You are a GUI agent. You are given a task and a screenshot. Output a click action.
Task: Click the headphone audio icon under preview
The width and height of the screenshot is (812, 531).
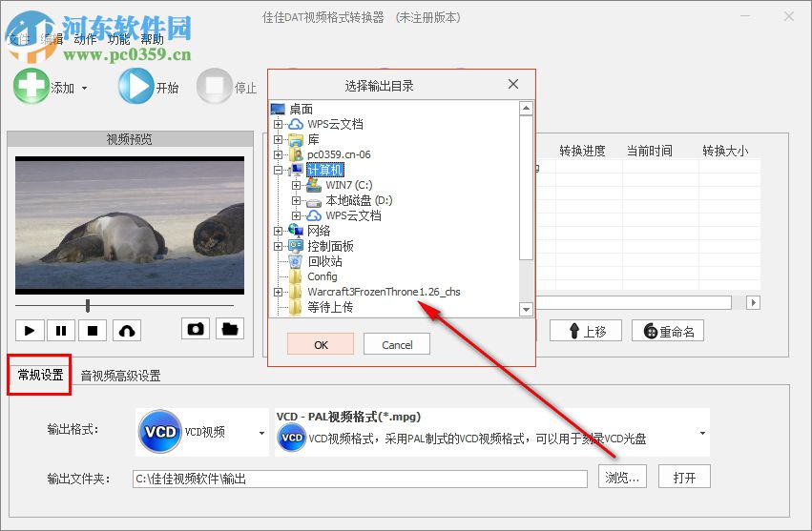(127, 330)
